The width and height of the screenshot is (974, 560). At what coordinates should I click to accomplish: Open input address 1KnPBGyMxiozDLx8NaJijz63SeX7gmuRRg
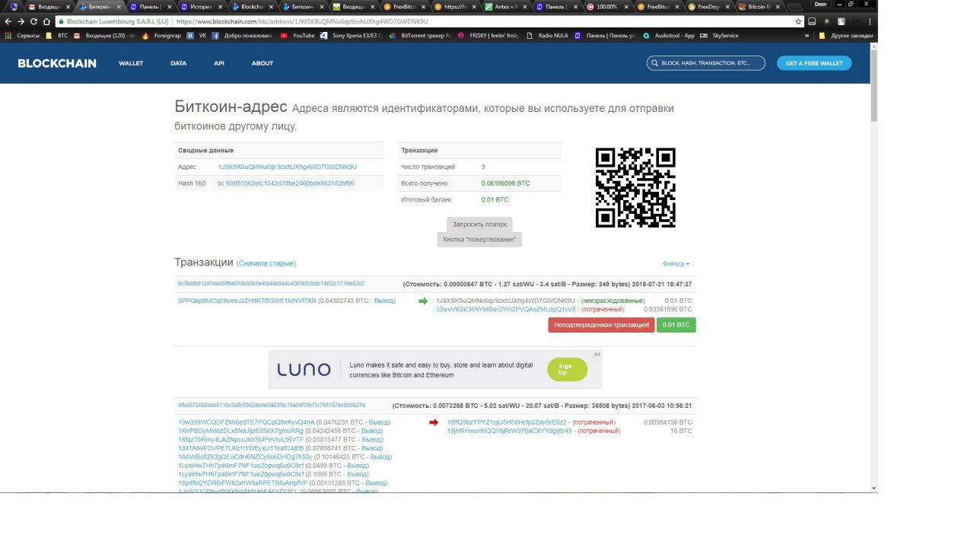click(240, 431)
